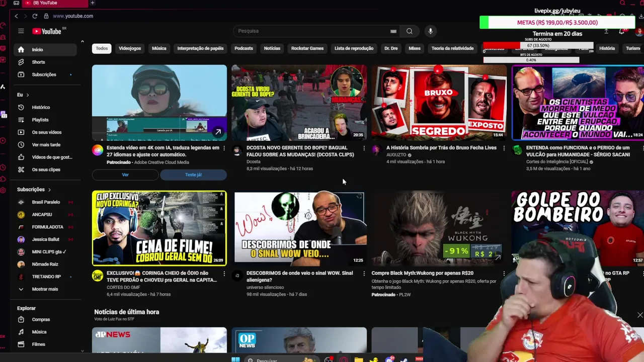Open options menu for sinal WOW video
The height and width of the screenshot is (362, 644).
click(x=364, y=274)
